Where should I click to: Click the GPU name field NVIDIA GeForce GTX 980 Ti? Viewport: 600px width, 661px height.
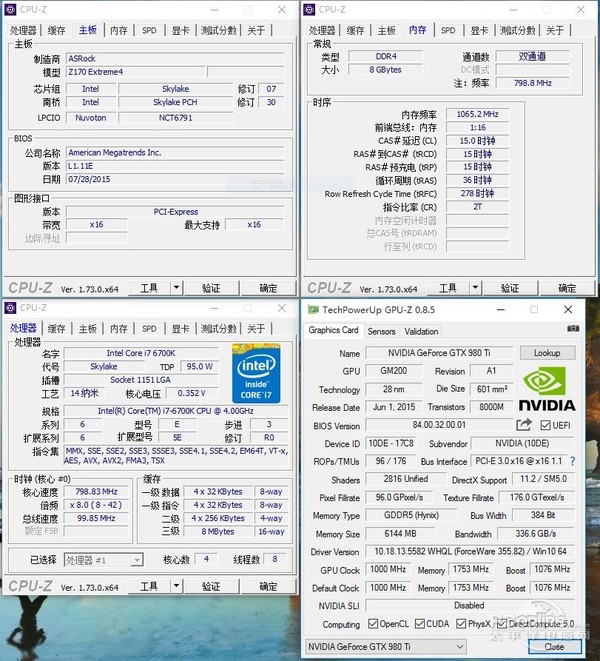439,353
